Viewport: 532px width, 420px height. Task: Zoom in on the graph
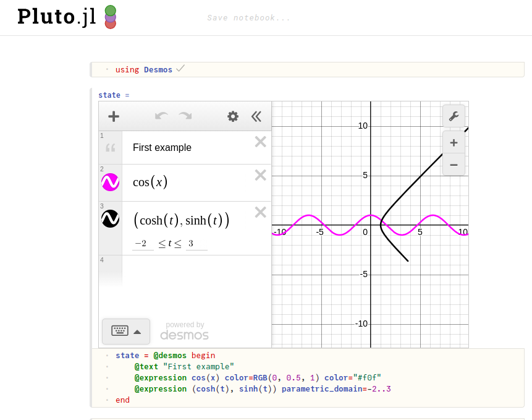point(454,143)
